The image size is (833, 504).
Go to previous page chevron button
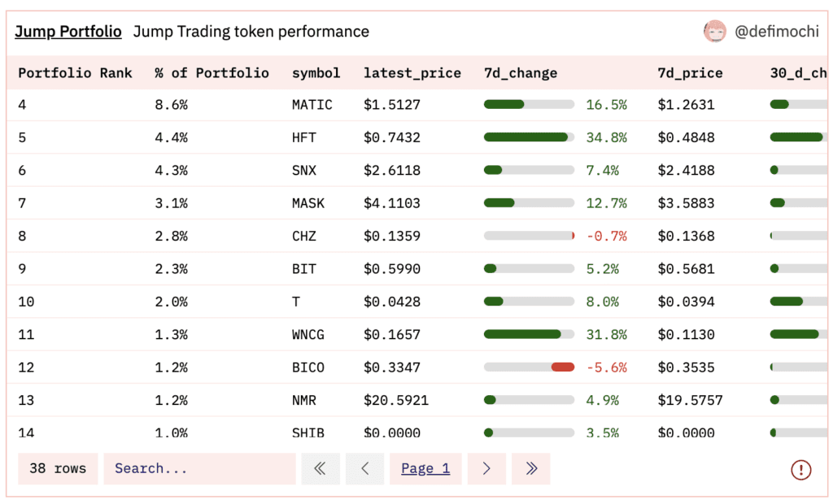pyautogui.click(x=364, y=468)
